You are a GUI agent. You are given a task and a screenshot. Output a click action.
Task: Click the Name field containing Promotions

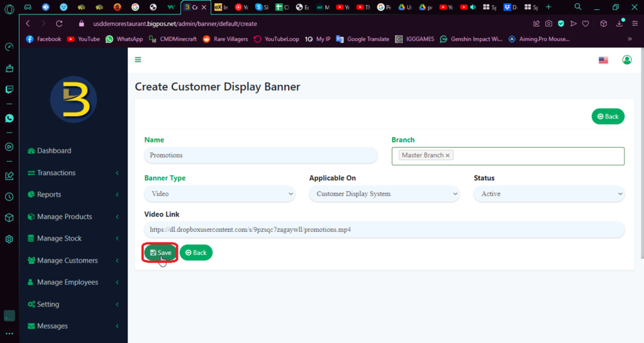click(261, 155)
